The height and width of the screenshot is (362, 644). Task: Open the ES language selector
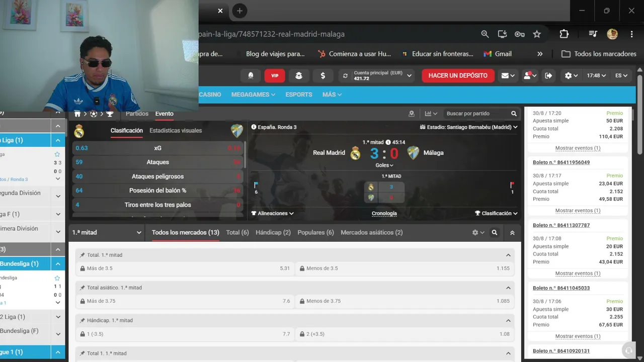click(621, 75)
